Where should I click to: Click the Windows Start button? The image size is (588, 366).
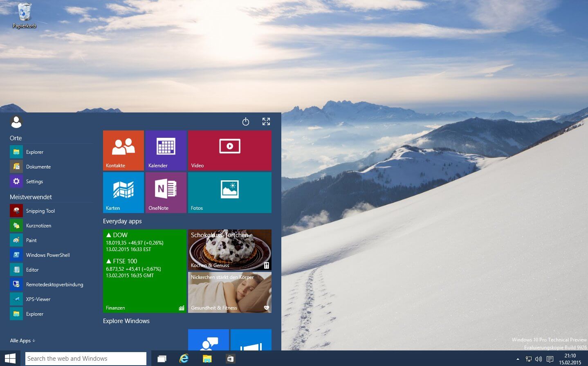tap(10, 359)
